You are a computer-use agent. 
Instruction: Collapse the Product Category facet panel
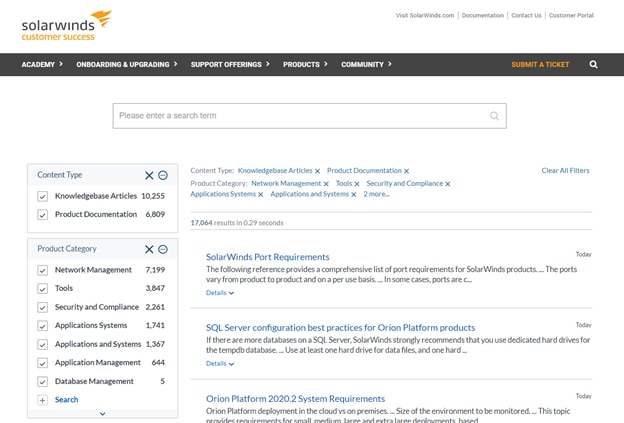[163, 250]
